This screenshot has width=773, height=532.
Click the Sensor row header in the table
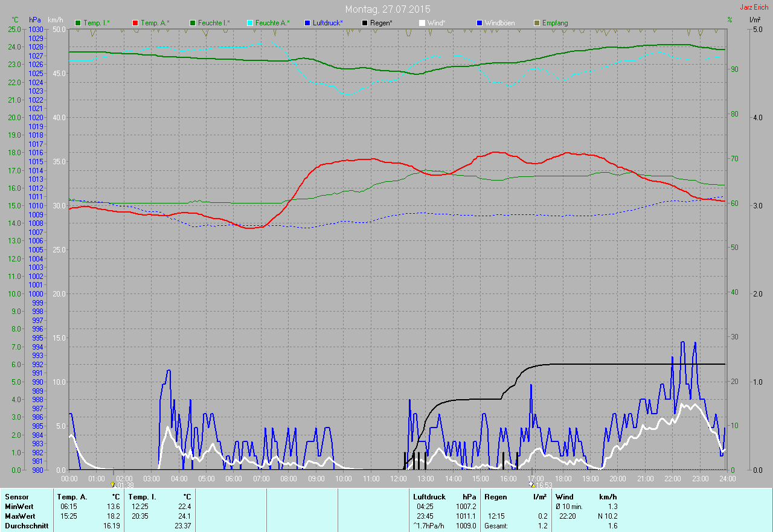tap(16, 497)
